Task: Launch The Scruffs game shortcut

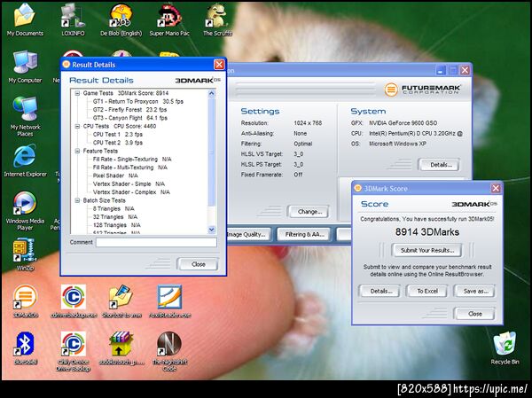Action: coord(217,20)
